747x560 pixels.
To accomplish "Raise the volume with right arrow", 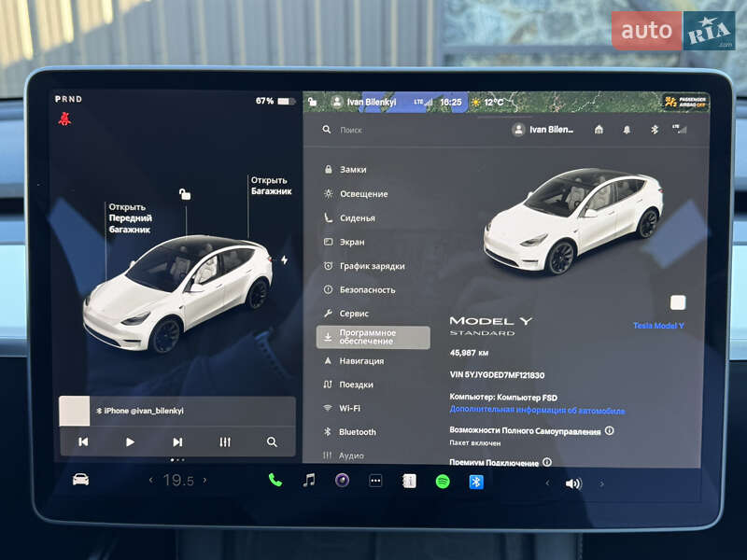I will [x=601, y=483].
